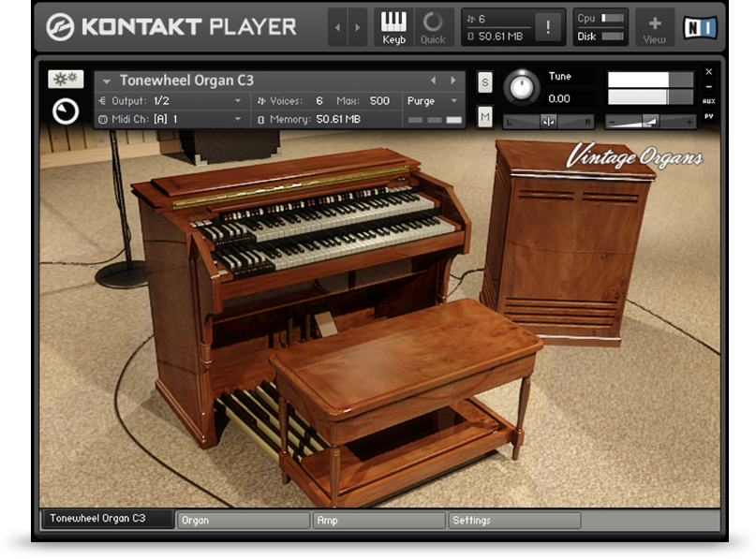This screenshot has width=756, height=559.
Task: Click top bar 50.61 MB memory readout
Action: pyautogui.click(x=500, y=37)
